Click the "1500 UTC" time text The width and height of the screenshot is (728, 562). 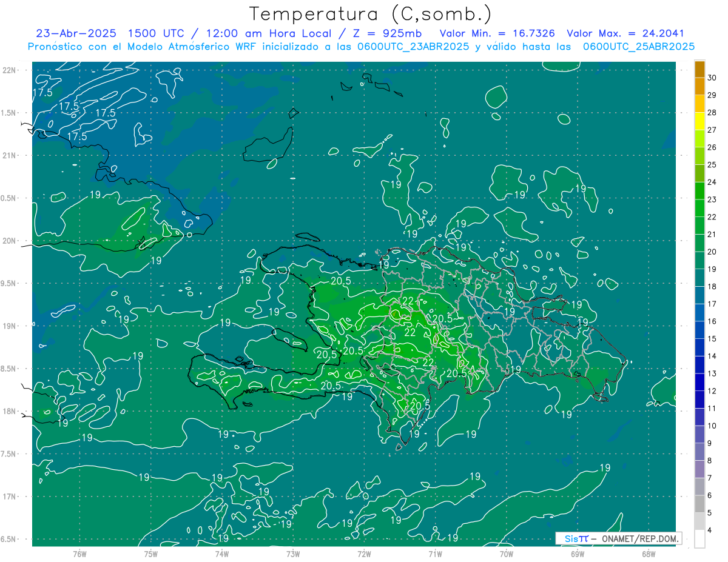click(157, 33)
